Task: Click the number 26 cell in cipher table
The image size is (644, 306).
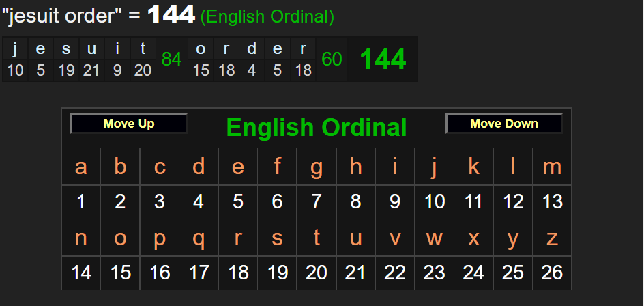Action: click(x=552, y=273)
